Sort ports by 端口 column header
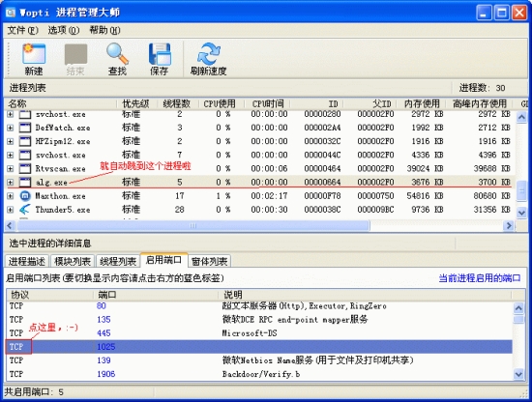The width and height of the screenshot is (532, 402). (156, 295)
